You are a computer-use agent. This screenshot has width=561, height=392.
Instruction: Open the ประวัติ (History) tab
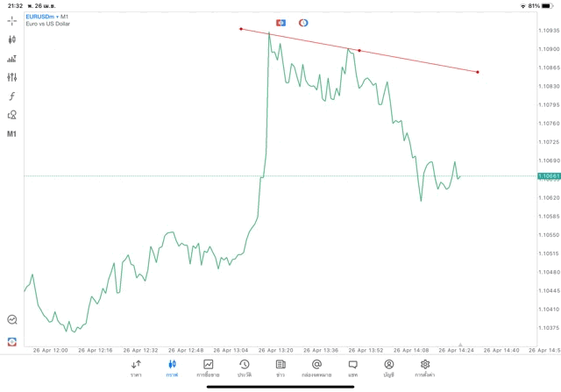pos(244,368)
